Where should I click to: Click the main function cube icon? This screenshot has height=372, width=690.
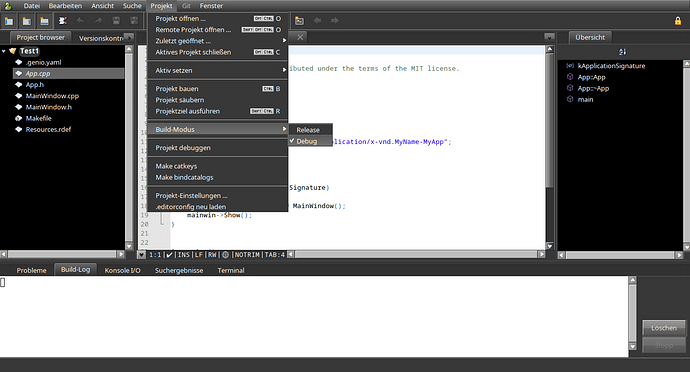click(570, 99)
